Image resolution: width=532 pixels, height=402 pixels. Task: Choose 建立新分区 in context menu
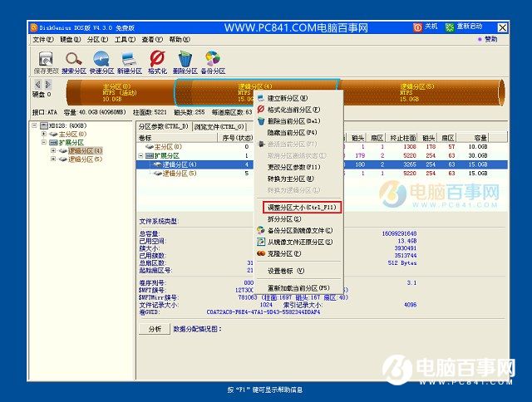pyautogui.click(x=299, y=98)
